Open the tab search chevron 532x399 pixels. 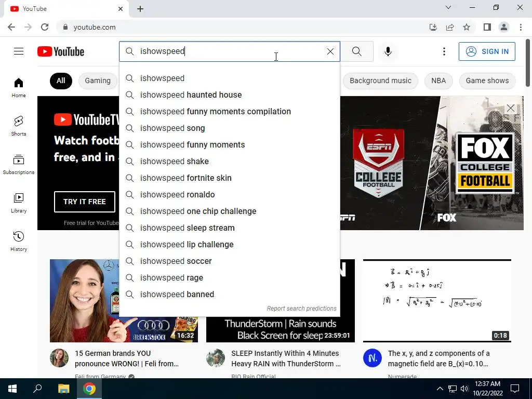point(448,7)
